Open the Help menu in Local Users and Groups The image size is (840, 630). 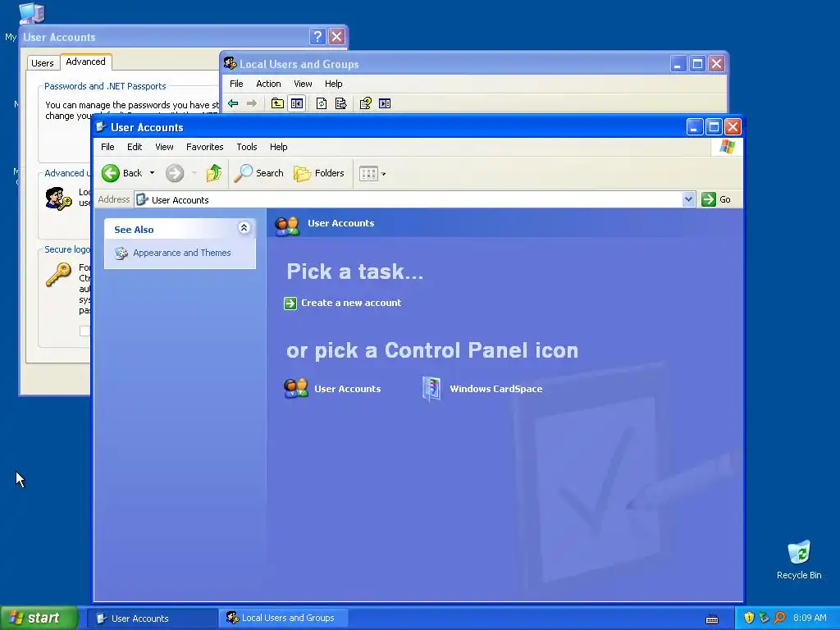pyautogui.click(x=333, y=84)
